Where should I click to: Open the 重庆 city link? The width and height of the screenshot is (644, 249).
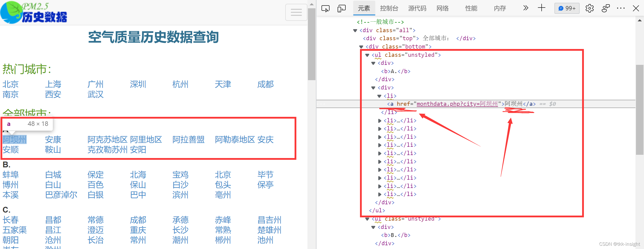click(138, 230)
